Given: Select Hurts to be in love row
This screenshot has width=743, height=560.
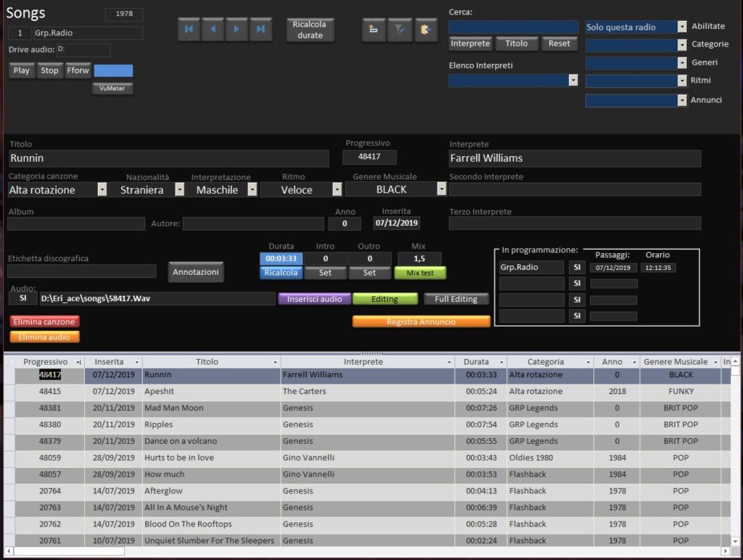Looking at the screenshot, I should 368,458.
